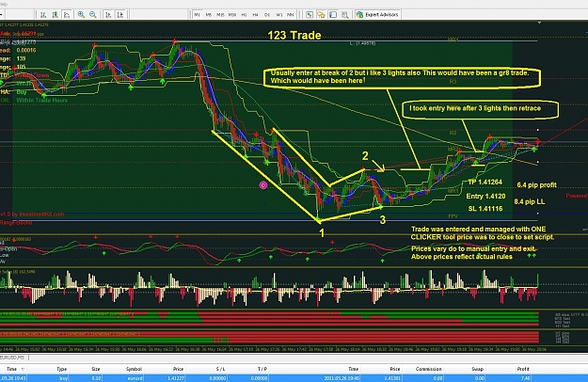Select the M30 timeframe
Screen dimensions: 588x382
pyautogui.click(x=232, y=15)
